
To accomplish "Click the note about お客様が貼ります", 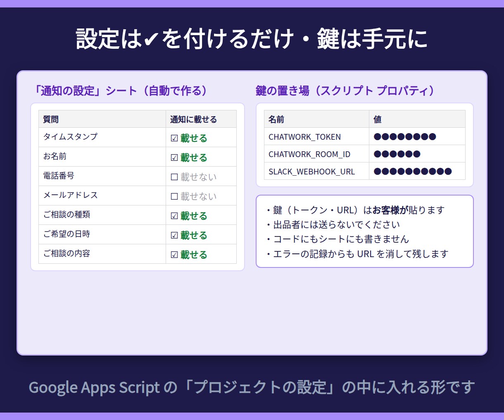I will (x=355, y=210).
